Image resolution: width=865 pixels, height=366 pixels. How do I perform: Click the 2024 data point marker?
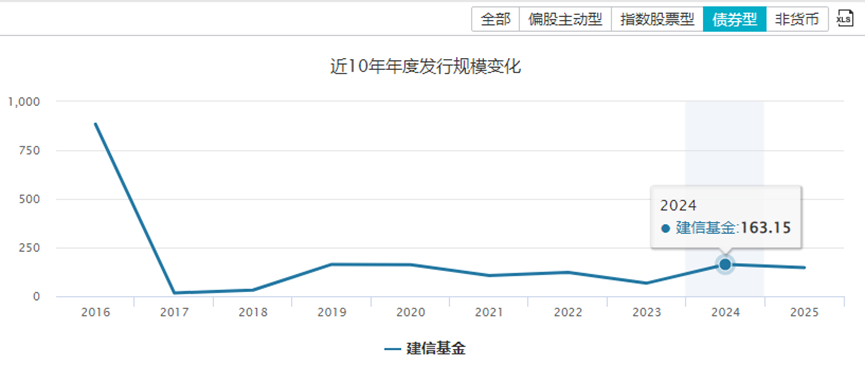[x=725, y=264]
